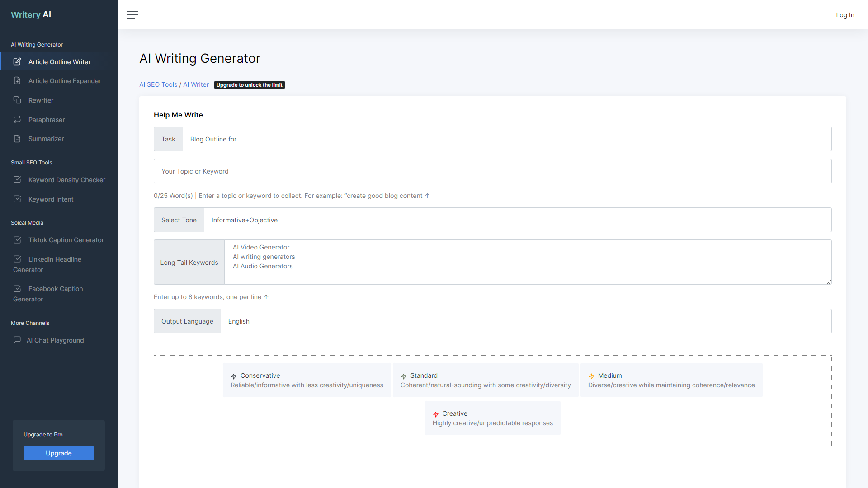Choose the Creative response mode
The width and height of the screenshot is (868, 488).
[x=492, y=418]
